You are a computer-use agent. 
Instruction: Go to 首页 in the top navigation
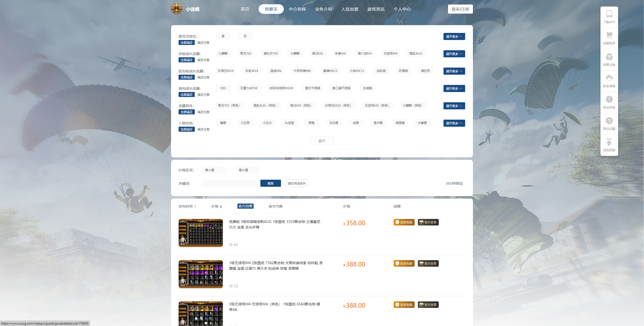coord(245,9)
